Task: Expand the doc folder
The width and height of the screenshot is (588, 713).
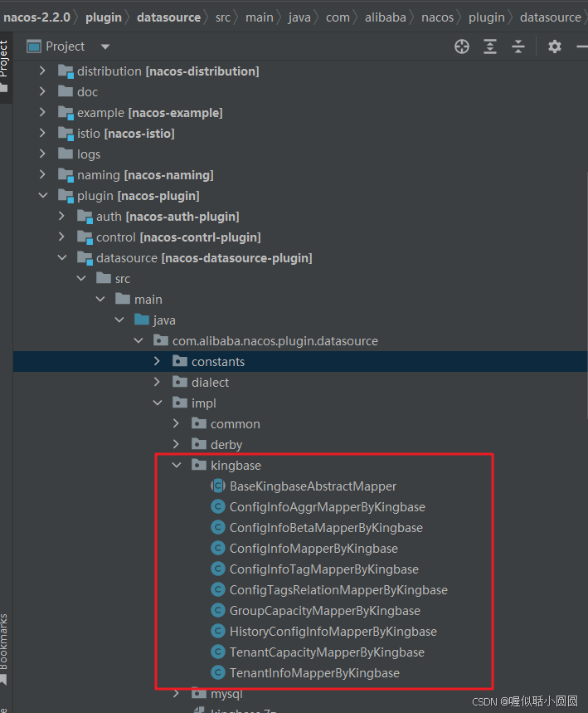Action: pyautogui.click(x=42, y=91)
